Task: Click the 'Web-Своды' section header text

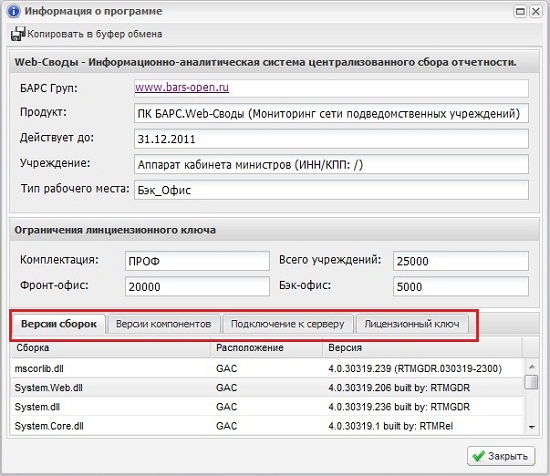Action: point(265,62)
